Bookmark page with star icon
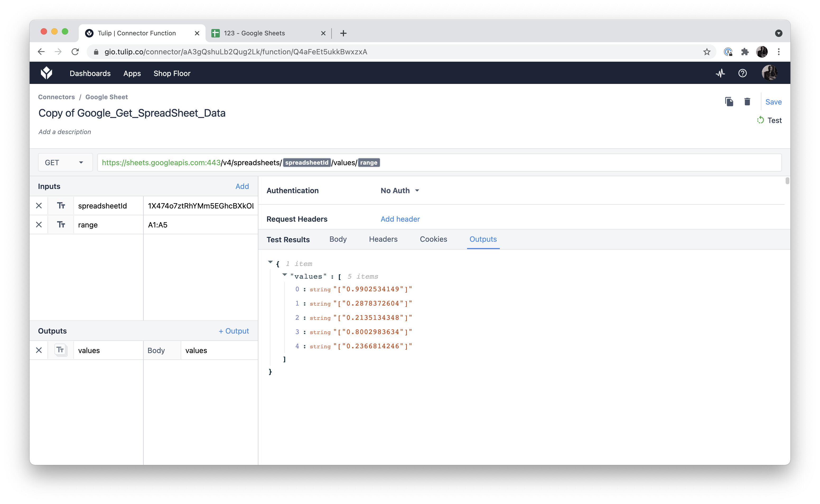 coord(707,52)
